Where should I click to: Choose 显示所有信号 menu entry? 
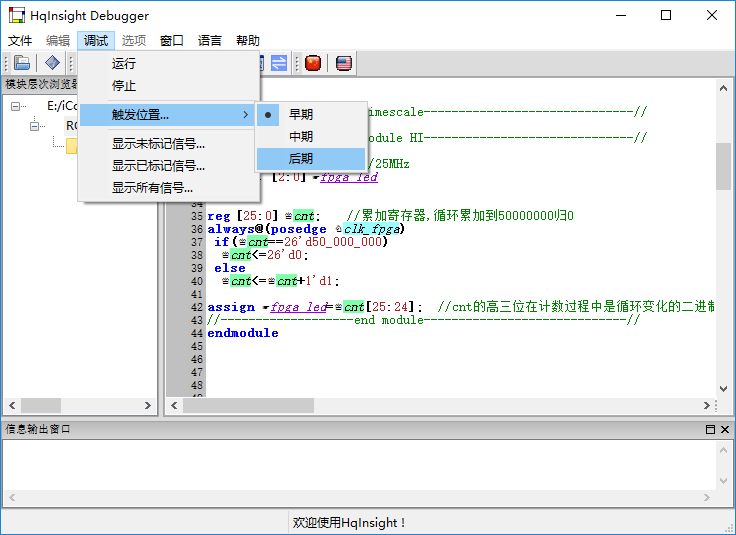click(152, 188)
